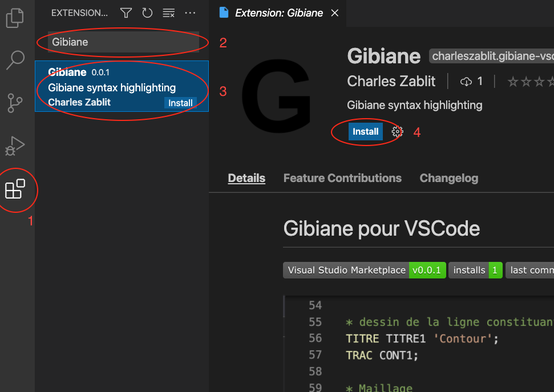Viewport: 554px width, 392px height.
Task: Refresh the extensions list
Action: (x=147, y=13)
